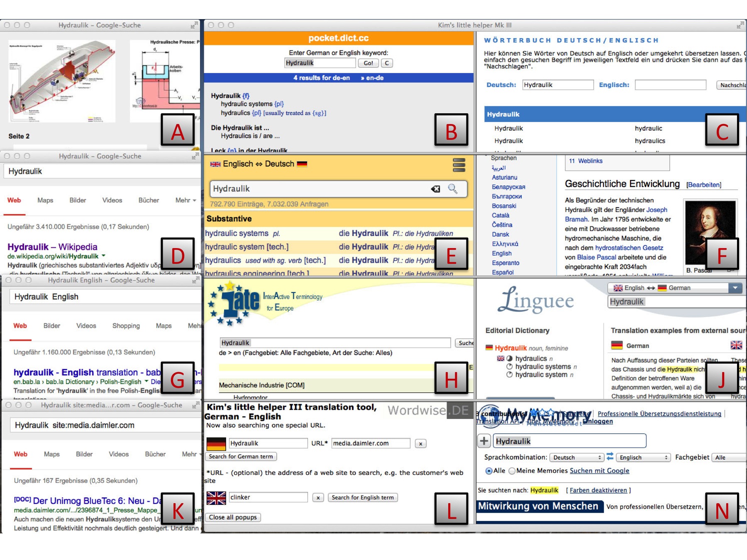
Task: Swap languages with the MyMemory blue arrows icon
Action: point(610,456)
